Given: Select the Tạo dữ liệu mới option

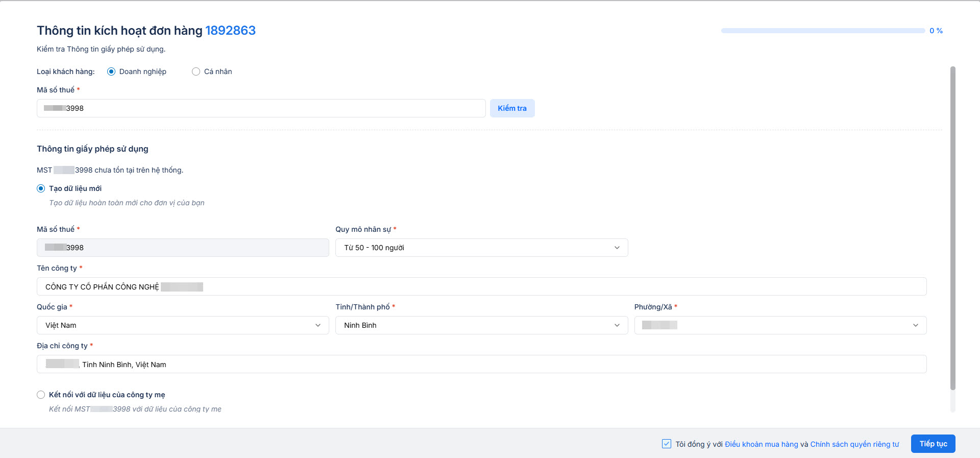Looking at the screenshot, I should pyautogui.click(x=41, y=188).
